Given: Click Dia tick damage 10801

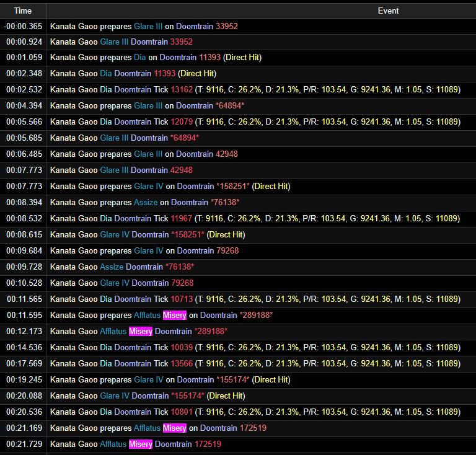Looking at the screenshot, I should pos(182,412).
